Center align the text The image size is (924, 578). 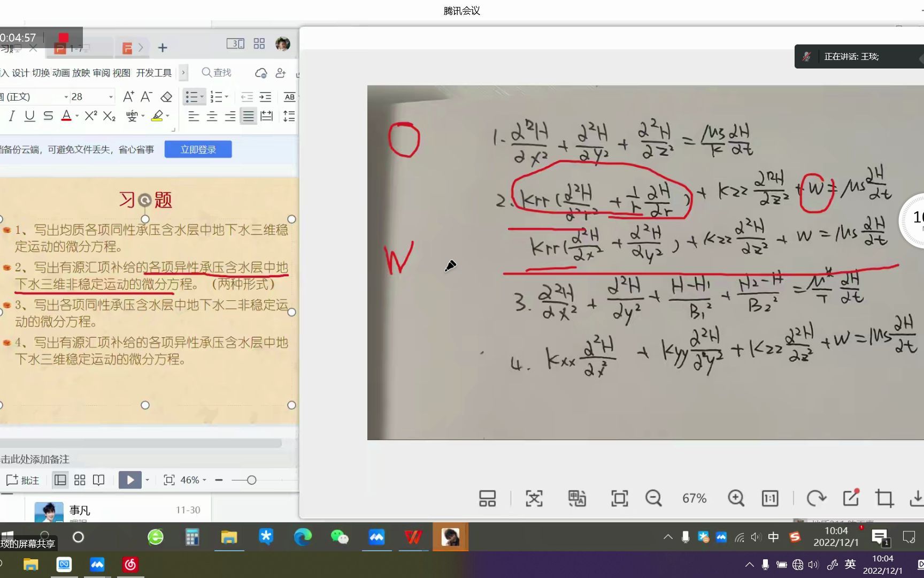[212, 116]
